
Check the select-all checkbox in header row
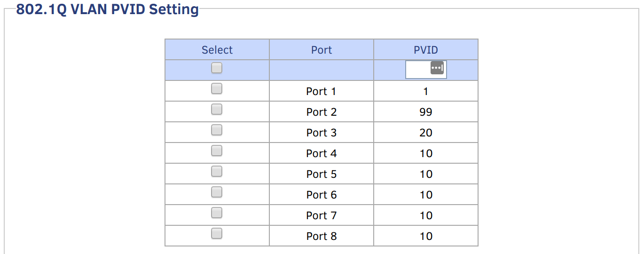click(217, 68)
